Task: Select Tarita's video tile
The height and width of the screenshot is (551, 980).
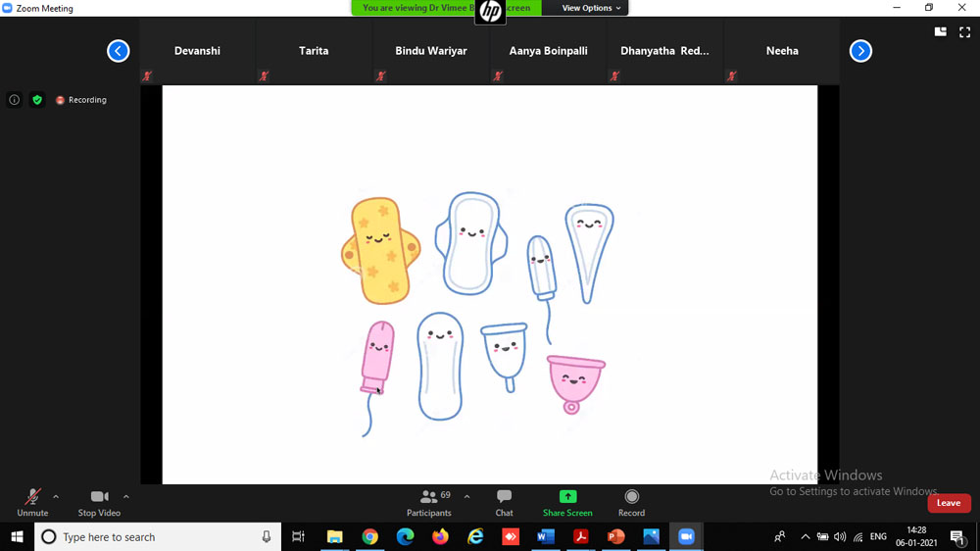Action: (x=314, y=51)
